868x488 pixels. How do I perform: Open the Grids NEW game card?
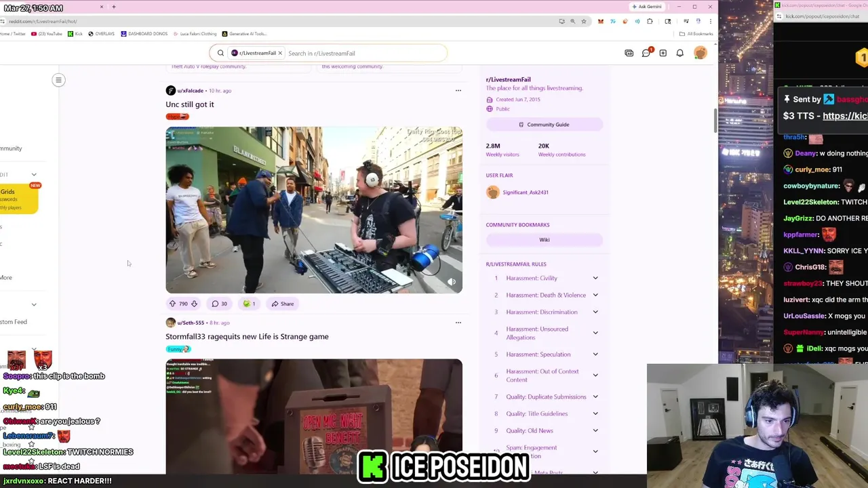19,199
